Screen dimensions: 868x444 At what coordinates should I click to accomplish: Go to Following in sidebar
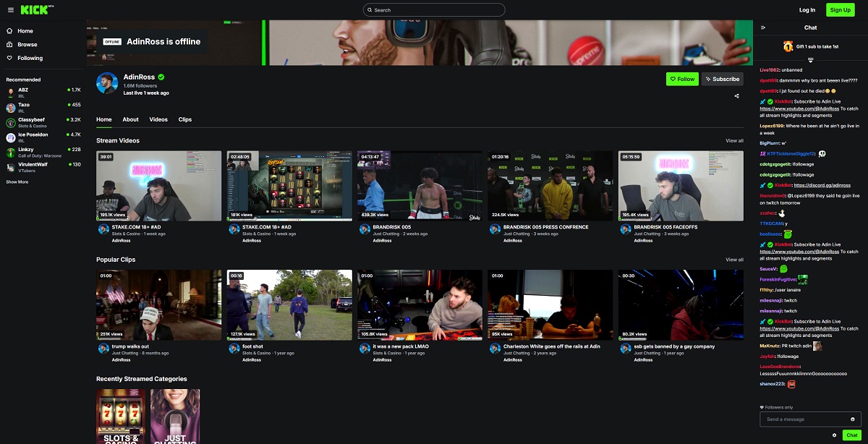[x=30, y=58]
